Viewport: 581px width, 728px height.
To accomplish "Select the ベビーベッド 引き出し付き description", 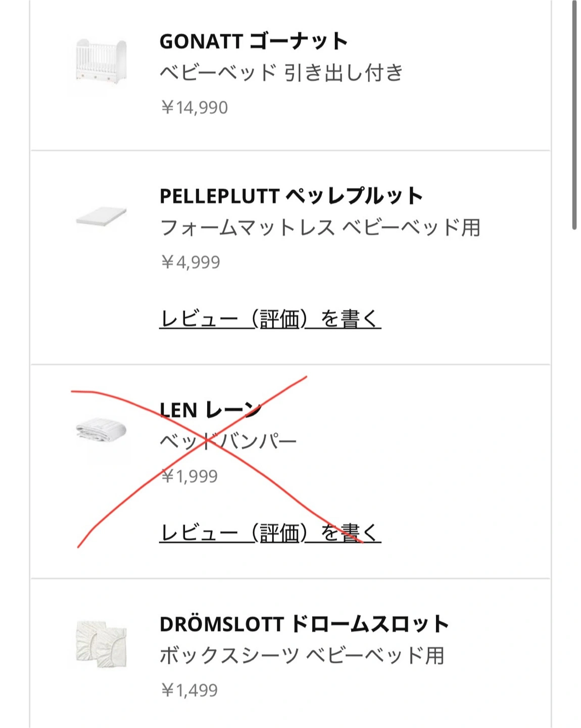I will [281, 73].
